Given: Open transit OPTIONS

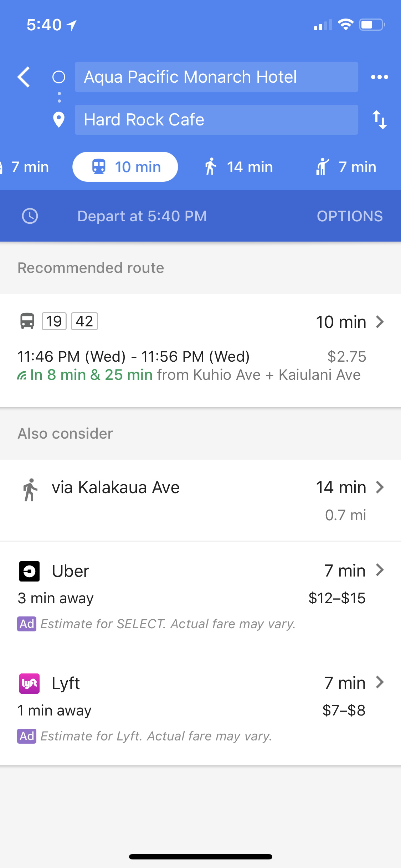Looking at the screenshot, I should point(350,216).
